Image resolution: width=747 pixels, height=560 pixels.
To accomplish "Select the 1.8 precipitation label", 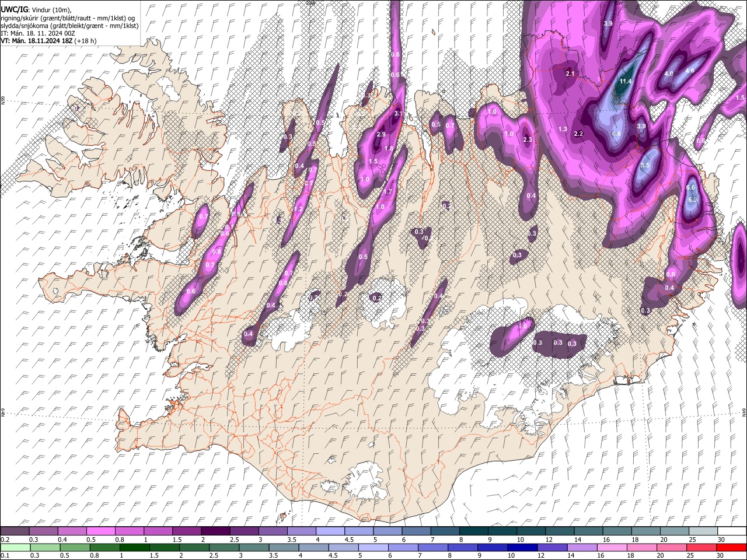I will pyautogui.click(x=389, y=149).
